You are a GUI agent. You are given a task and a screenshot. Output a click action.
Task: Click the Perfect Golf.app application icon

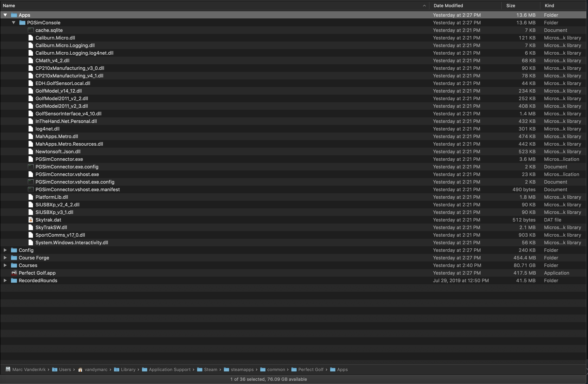pyautogui.click(x=14, y=273)
